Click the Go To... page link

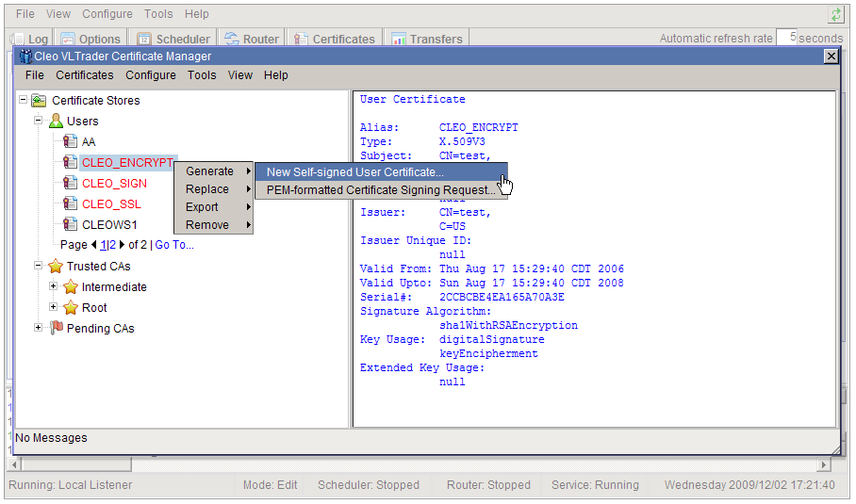click(x=174, y=245)
